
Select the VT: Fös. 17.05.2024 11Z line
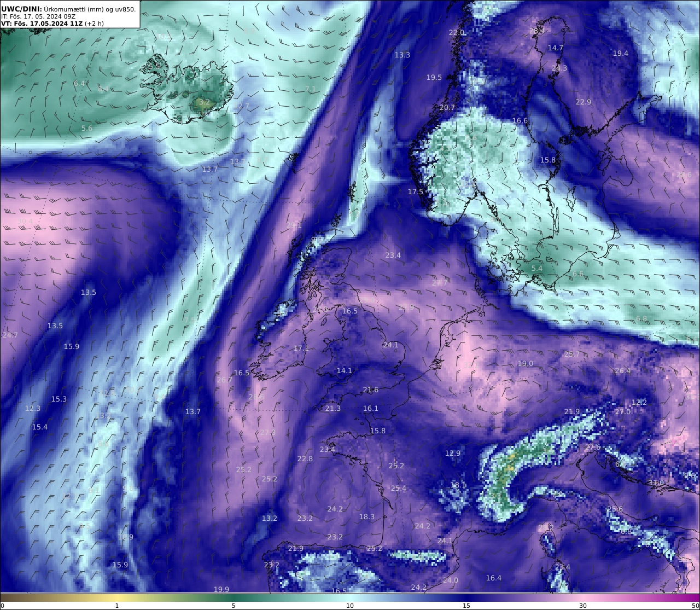(x=52, y=24)
